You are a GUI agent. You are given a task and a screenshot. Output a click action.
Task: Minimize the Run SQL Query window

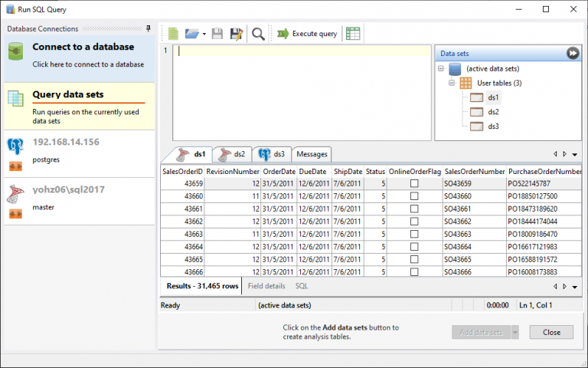click(x=519, y=9)
